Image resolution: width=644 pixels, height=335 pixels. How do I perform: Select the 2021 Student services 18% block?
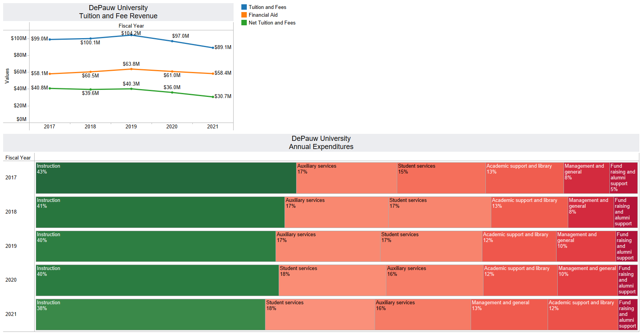pos(320,314)
